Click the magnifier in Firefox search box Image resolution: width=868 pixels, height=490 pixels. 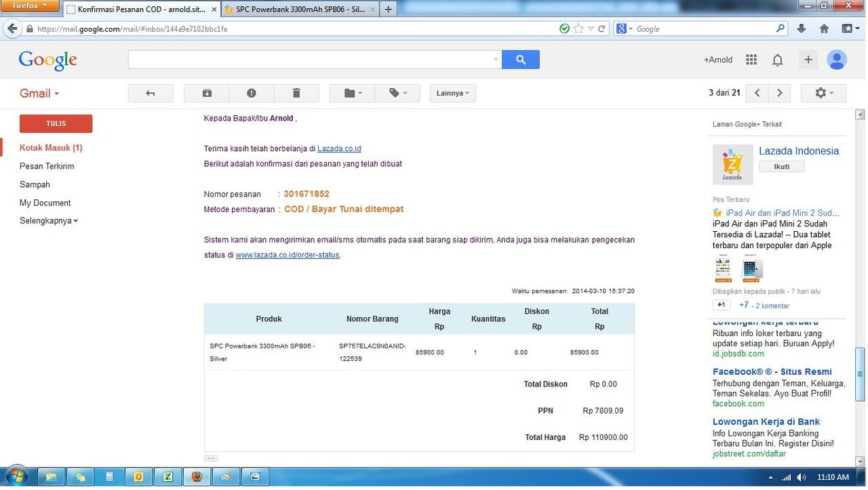pos(781,28)
